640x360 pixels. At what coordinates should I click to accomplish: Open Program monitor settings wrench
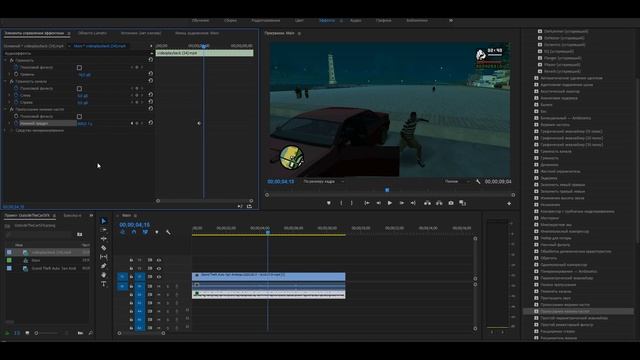click(x=478, y=182)
